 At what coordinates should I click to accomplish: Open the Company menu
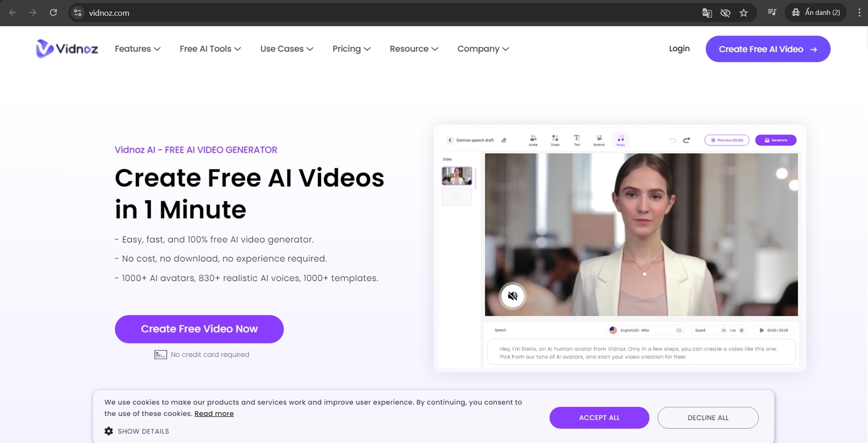(483, 49)
